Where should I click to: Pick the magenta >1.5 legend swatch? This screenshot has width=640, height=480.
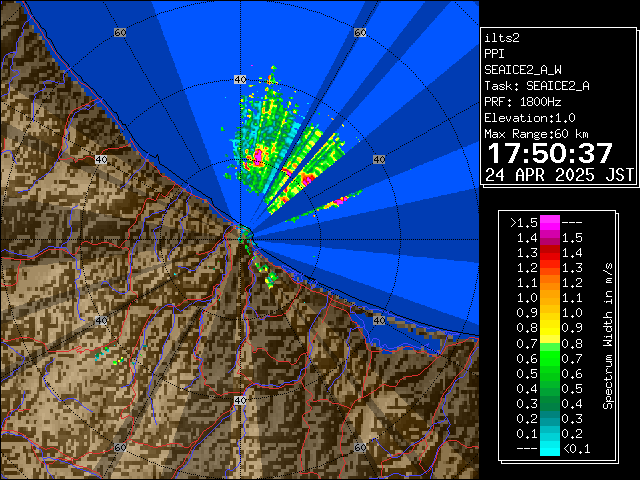tap(550, 223)
